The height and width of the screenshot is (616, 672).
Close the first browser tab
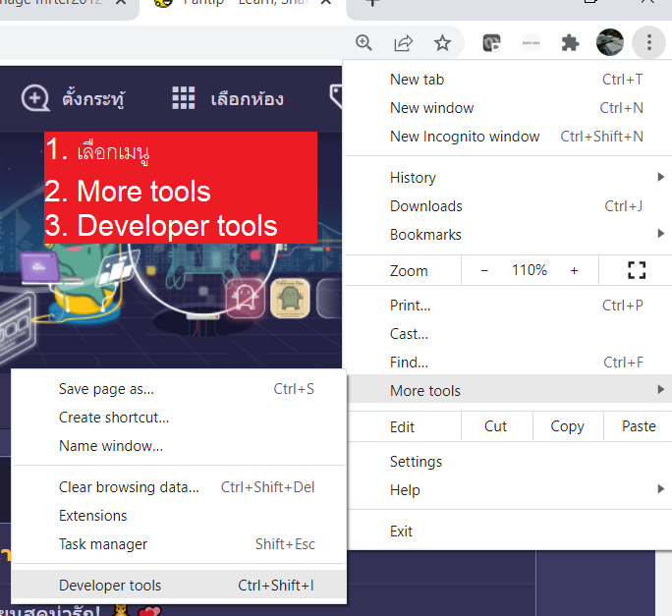[x=122, y=3]
